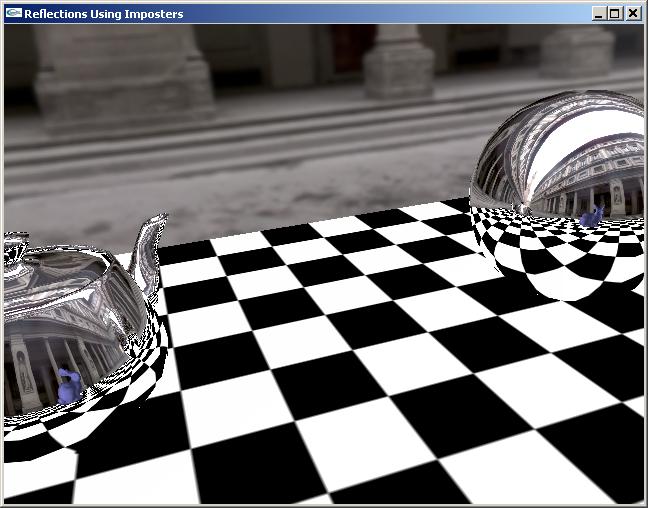The image size is (648, 508).
Task: Close the Reflections Using Imposters window
Action: pos(633,14)
